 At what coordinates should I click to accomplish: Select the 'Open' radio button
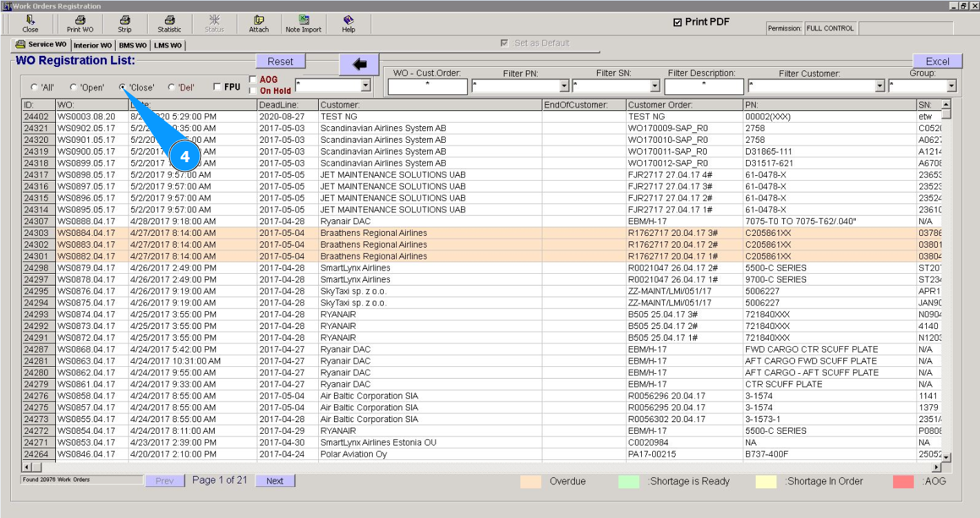[73, 88]
